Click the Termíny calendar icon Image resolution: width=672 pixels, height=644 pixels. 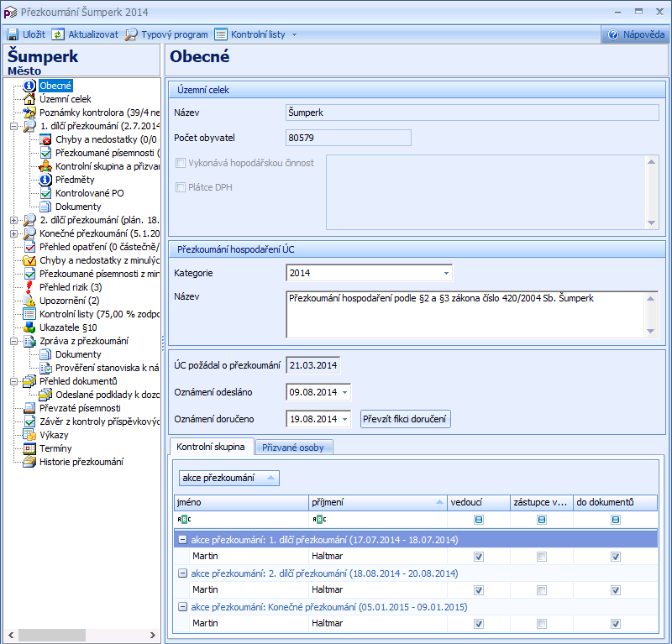pyautogui.click(x=29, y=448)
